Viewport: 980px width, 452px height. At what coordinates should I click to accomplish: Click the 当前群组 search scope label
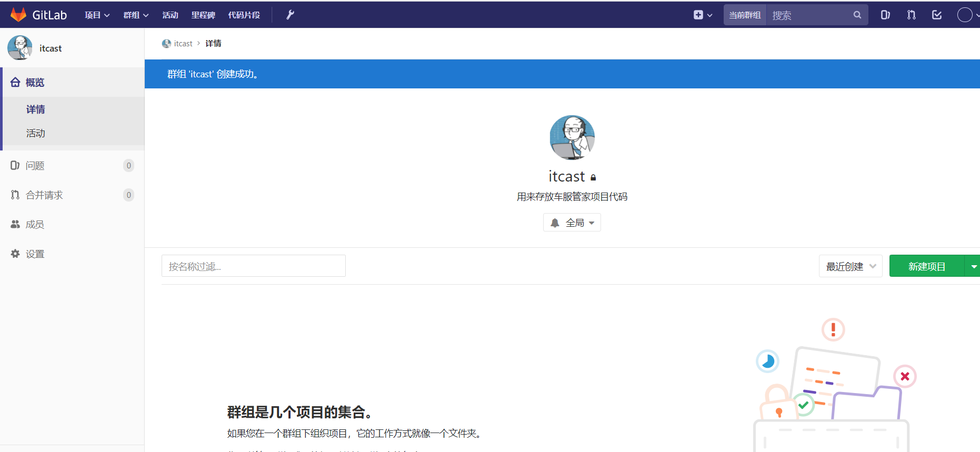pos(745,15)
